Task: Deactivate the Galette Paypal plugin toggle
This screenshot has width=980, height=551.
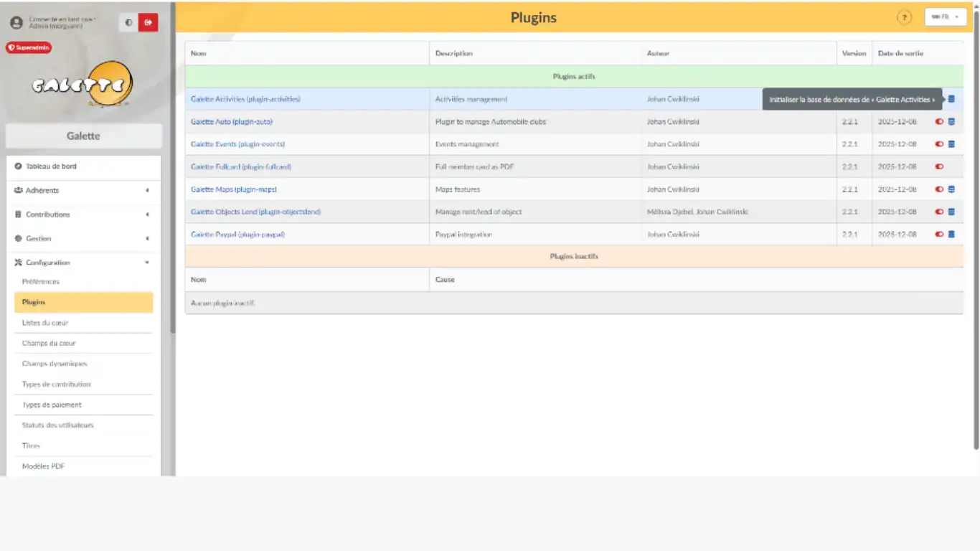Action: [x=939, y=235]
